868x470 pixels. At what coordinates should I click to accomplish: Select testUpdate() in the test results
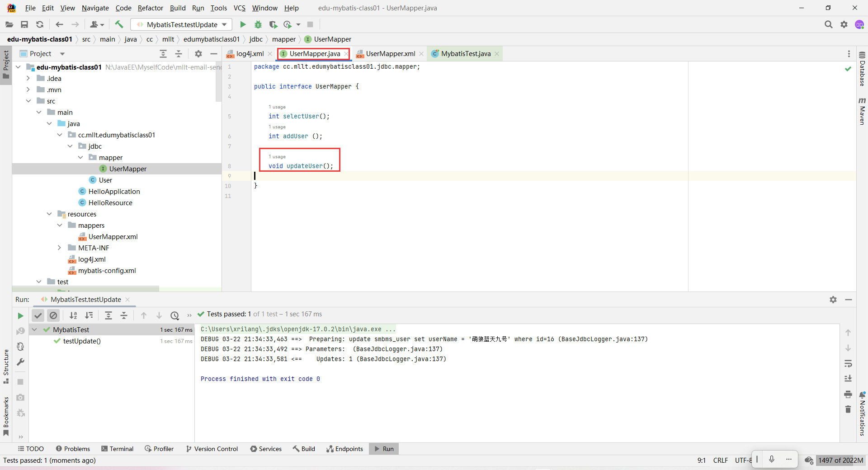click(82, 341)
